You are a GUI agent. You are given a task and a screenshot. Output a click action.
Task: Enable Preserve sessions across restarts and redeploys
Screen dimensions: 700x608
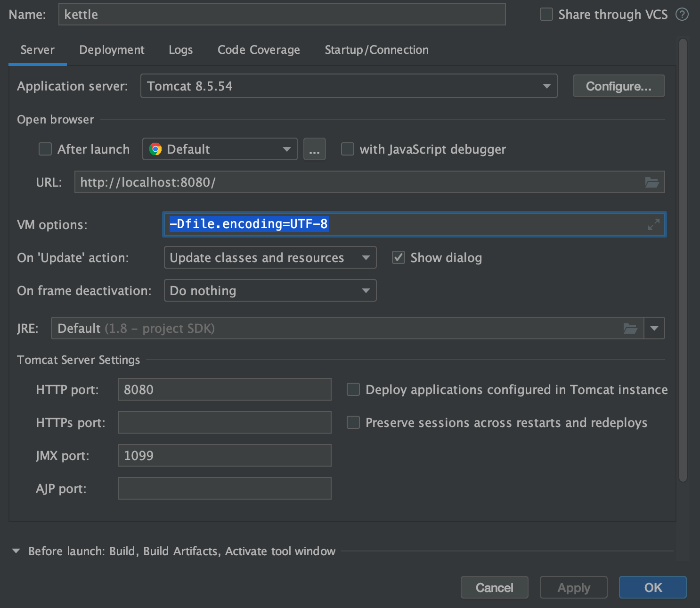353,422
